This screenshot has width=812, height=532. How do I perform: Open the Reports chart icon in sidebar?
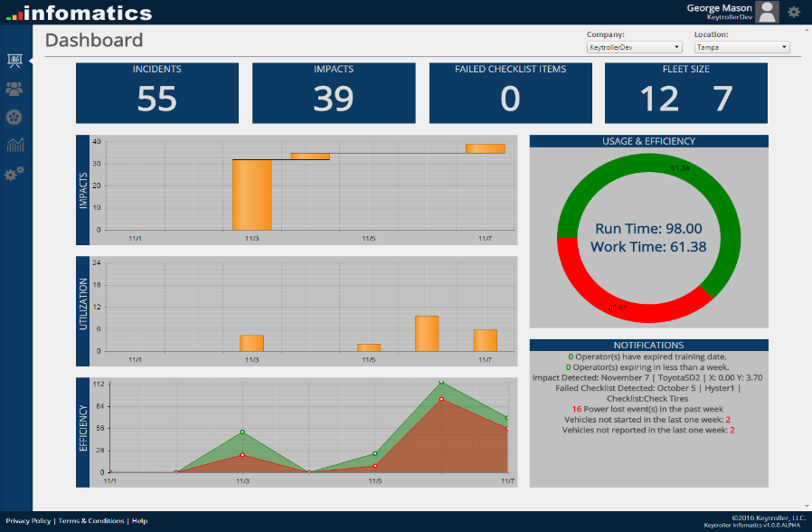14,145
